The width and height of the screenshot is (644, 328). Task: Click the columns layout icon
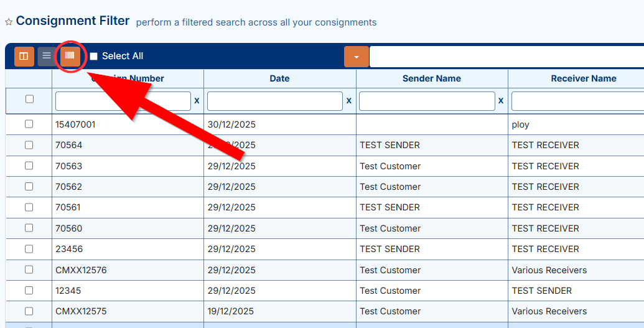tap(24, 56)
